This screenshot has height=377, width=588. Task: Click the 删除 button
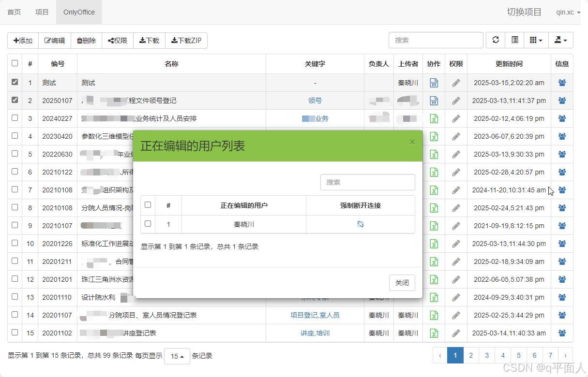(x=87, y=41)
